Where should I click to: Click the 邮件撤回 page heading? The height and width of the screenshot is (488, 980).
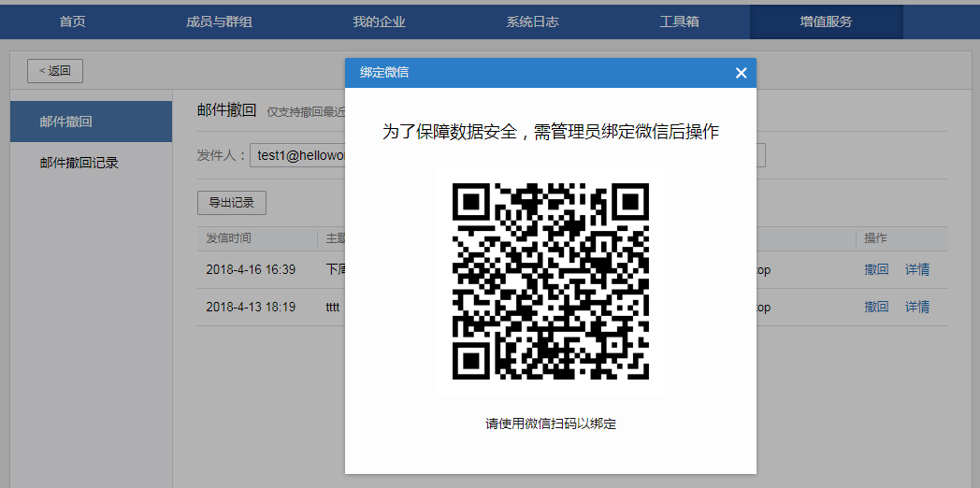(x=227, y=110)
